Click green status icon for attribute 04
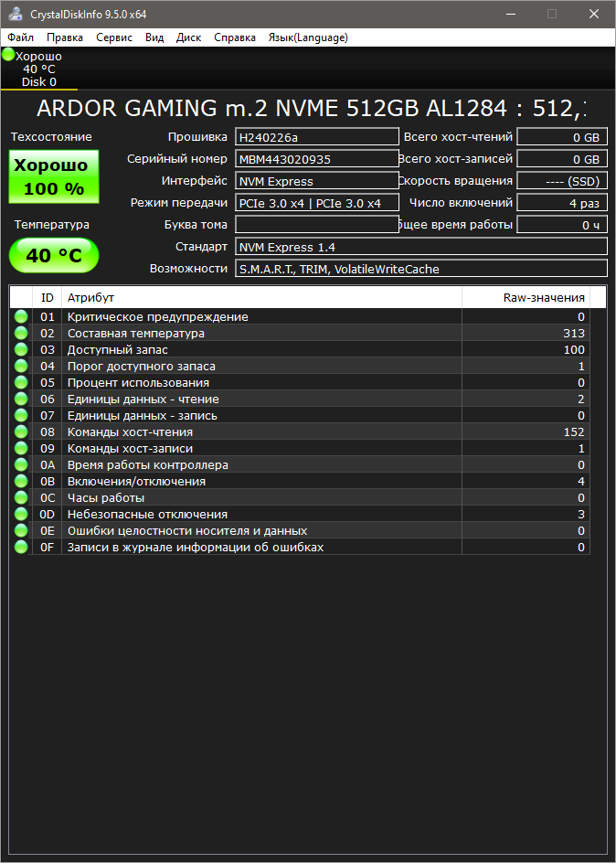Image resolution: width=616 pixels, height=863 pixels. (21, 366)
